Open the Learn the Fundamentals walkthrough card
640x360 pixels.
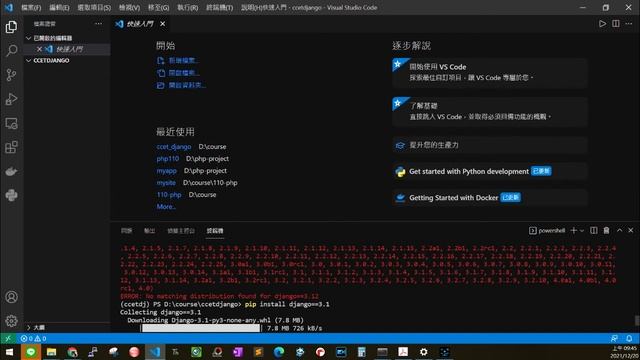coord(489,111)
